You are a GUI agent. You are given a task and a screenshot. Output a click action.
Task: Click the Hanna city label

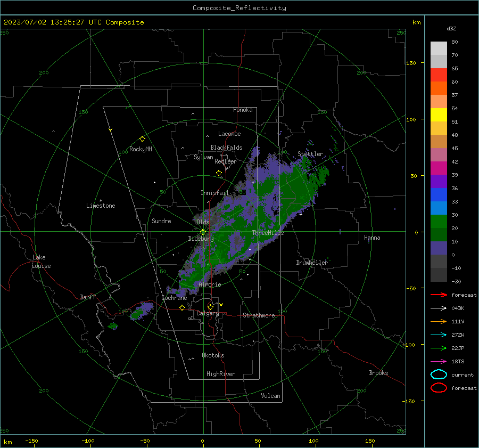click(372, 238)
